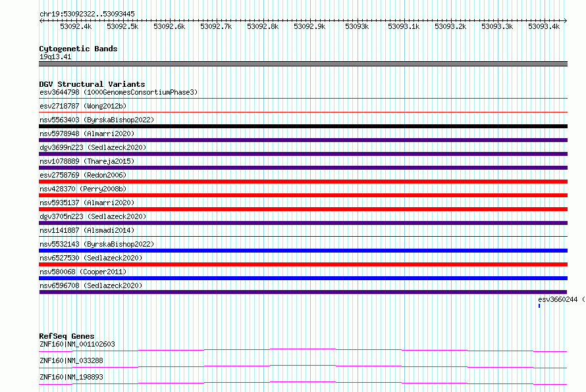Click the 53092.7k ruler tick label
The height and width of the screenshot is (392, 586).
click(x=216, y=26)
